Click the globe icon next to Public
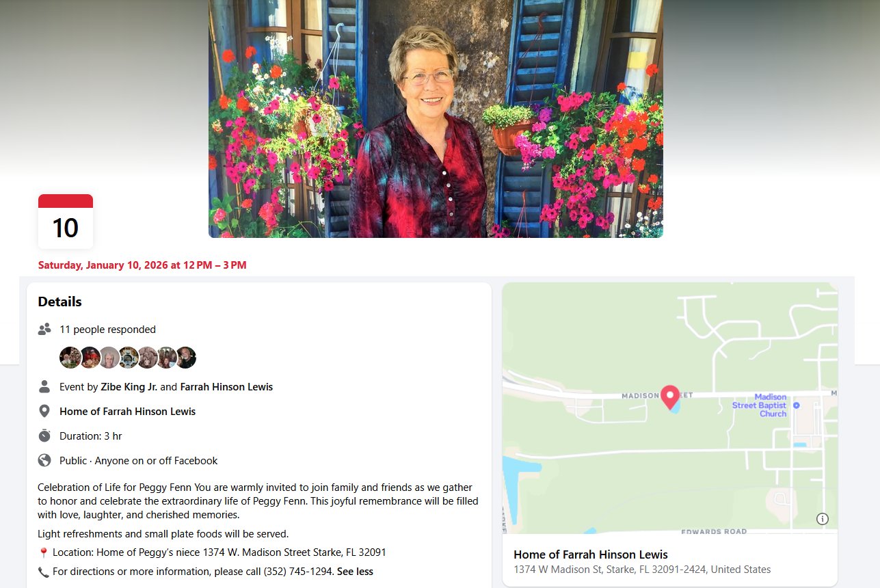Viewport: 880px width, 588px height. coord(44,460)
